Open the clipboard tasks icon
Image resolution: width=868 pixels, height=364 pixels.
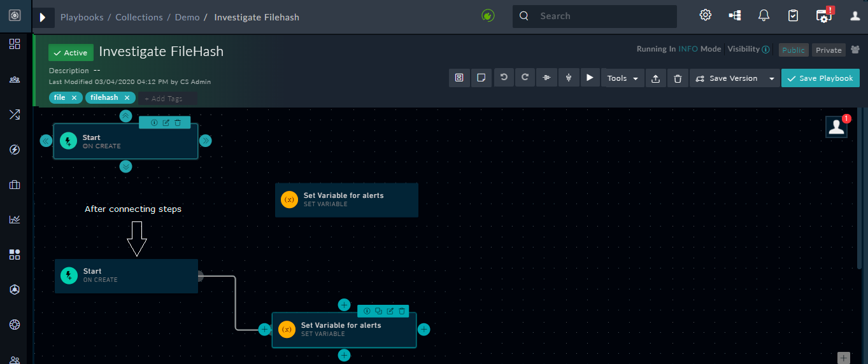793,16
